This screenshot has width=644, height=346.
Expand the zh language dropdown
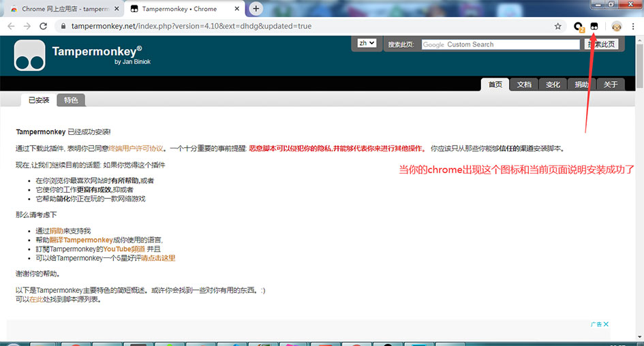coord(367,43)
